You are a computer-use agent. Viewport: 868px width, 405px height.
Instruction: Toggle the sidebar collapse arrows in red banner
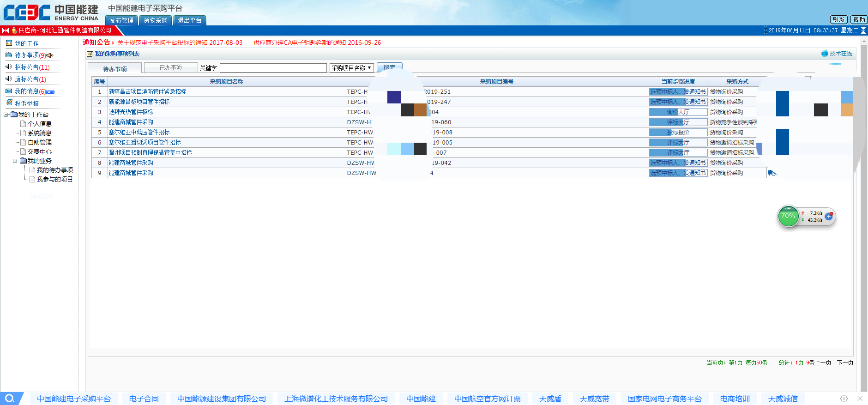coord(5,30)
